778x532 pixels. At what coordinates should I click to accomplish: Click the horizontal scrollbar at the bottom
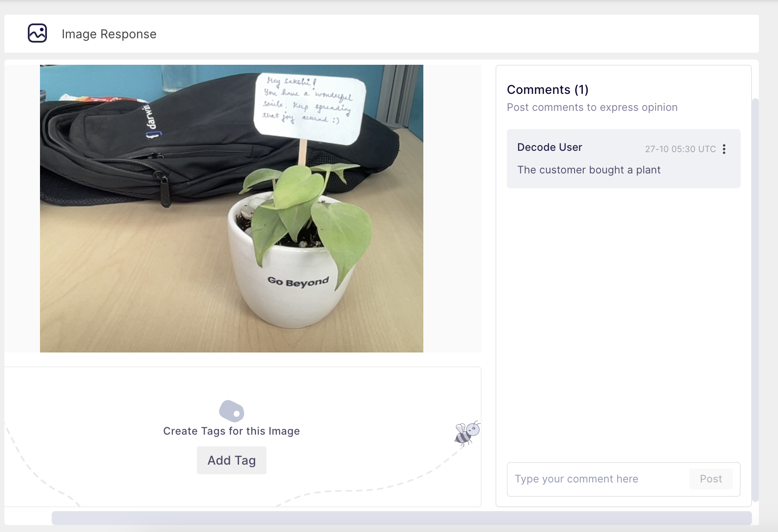[x=402, y=518]
